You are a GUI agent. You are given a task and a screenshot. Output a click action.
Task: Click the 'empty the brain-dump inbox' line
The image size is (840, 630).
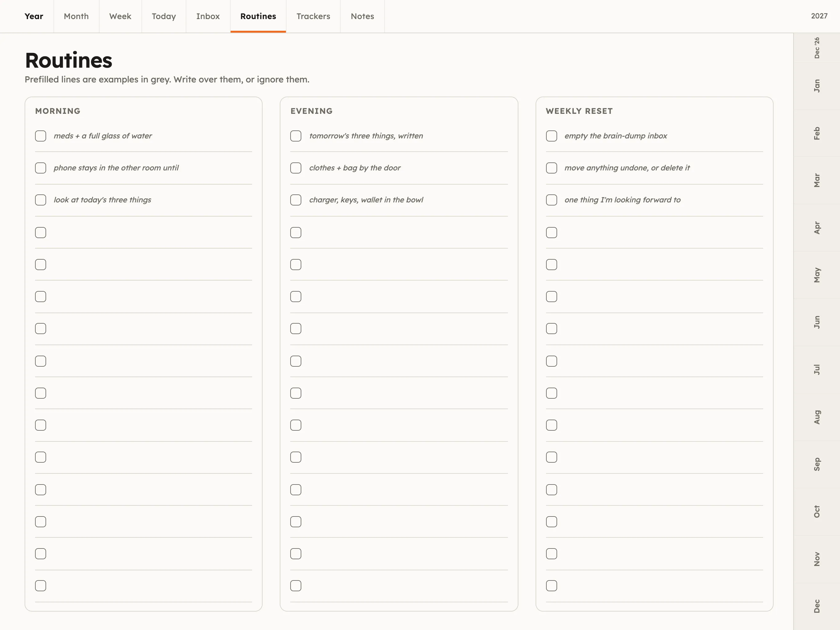pyautogui.click(x=616, y=136)
